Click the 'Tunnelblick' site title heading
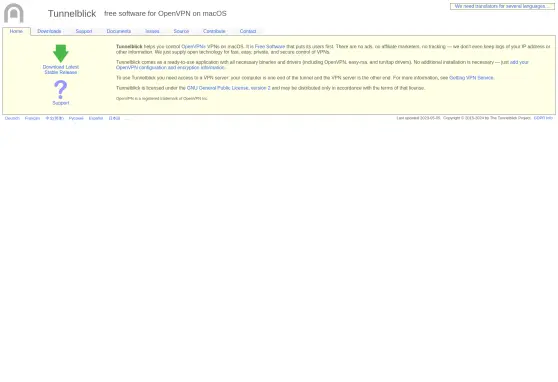 [72, 14]
